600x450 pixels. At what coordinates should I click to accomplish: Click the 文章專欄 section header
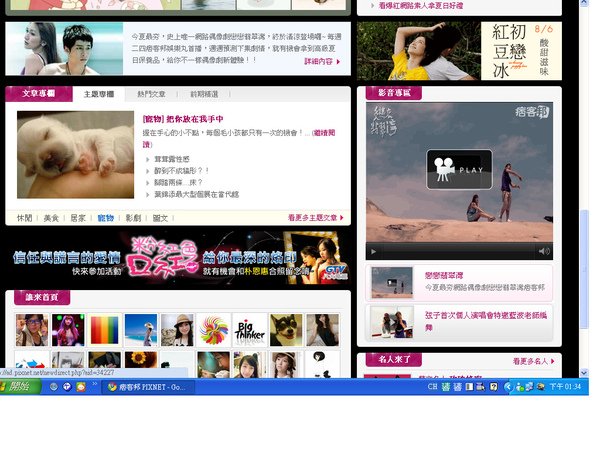pos(39,93)
